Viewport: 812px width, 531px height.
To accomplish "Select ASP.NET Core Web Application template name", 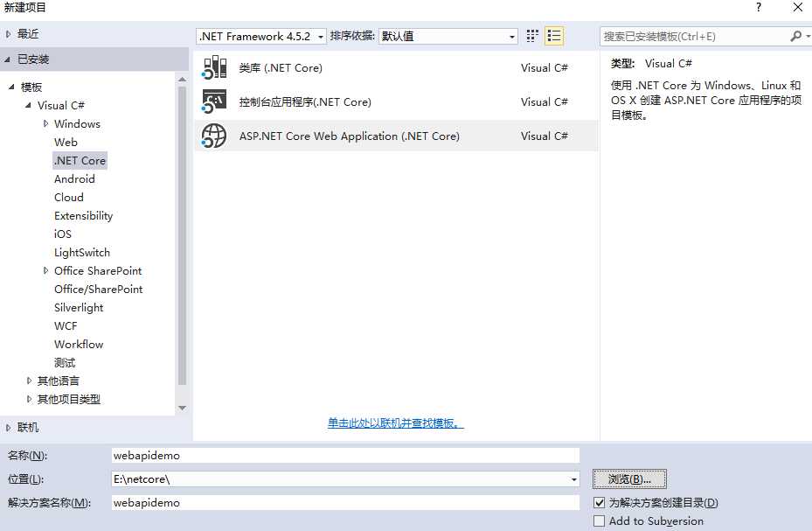I will click(349, 136).
